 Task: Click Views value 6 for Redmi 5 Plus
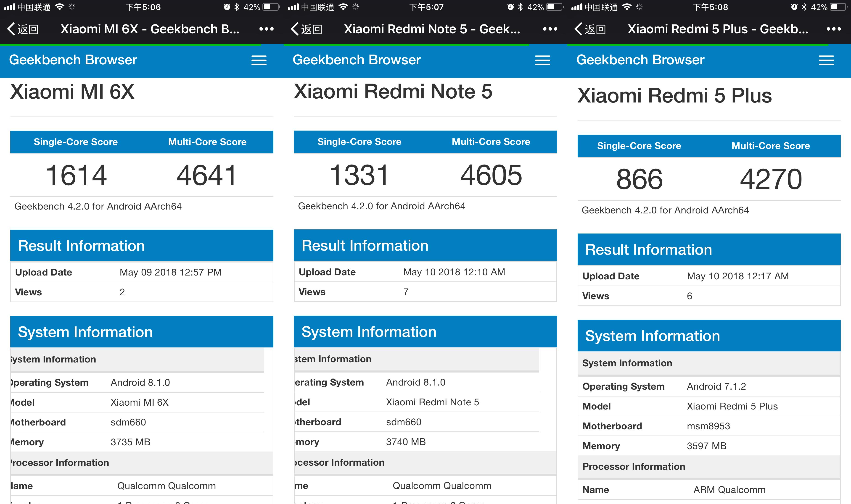tap(690, 296)
